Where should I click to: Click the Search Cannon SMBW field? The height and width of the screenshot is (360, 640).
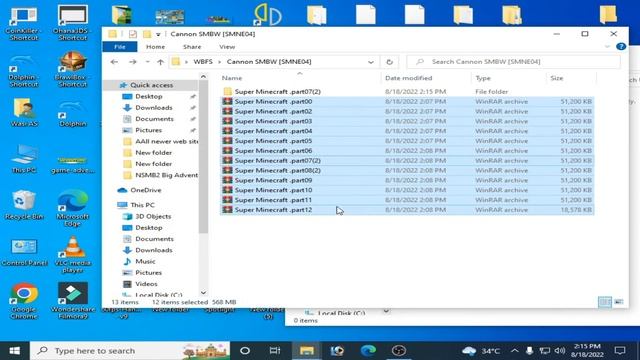click(x=513, y=62)
